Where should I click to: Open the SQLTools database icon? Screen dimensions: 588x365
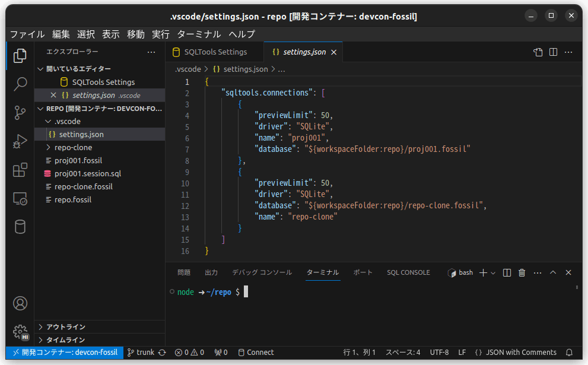20,227
